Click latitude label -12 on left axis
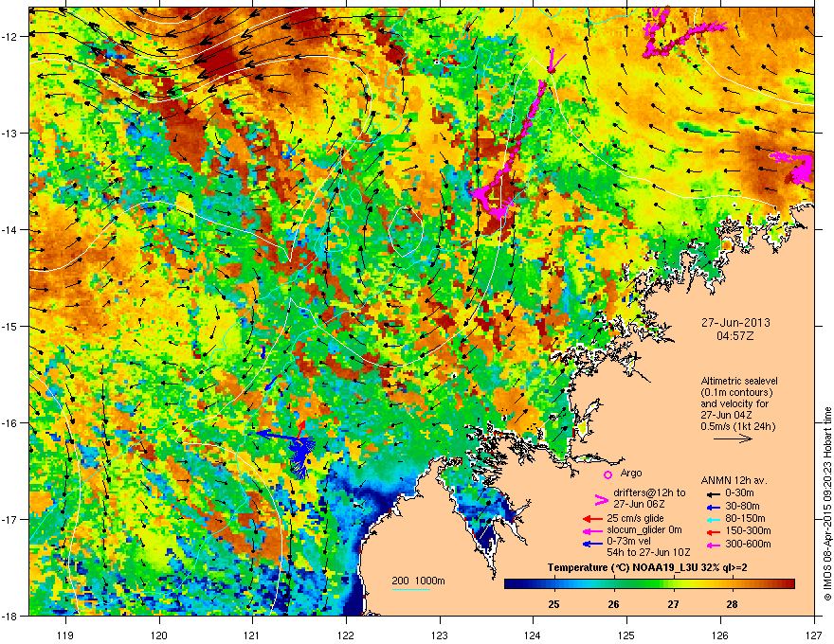The image size is (834, 644). click(x=10, y=37)
